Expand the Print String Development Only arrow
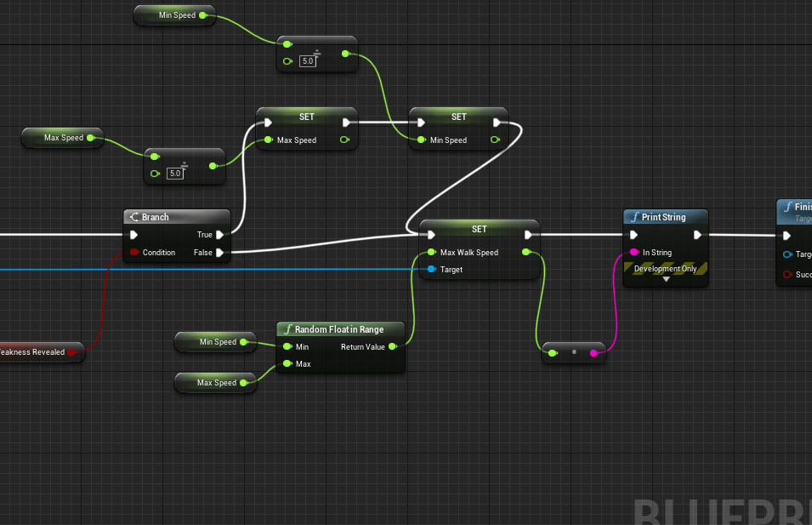 pos(666,279)
